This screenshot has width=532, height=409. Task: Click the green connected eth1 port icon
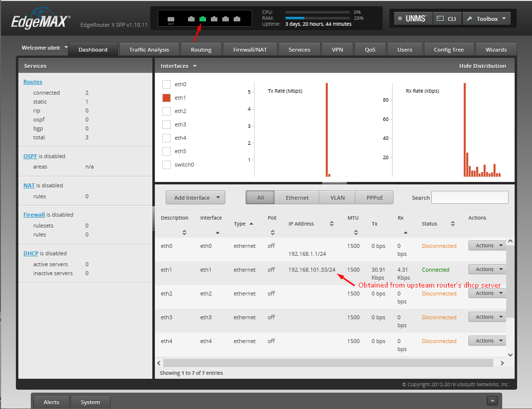[x=202, y=19]
